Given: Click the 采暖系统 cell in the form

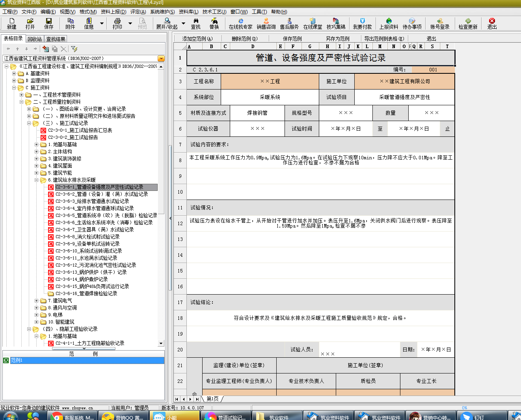Looking at the screenshot, I should pos(270,97).
